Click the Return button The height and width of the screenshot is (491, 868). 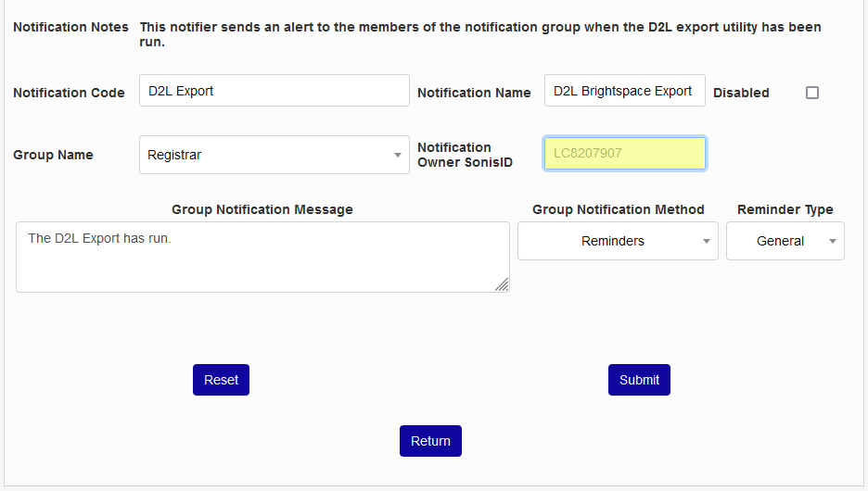(x=430, y=441)
